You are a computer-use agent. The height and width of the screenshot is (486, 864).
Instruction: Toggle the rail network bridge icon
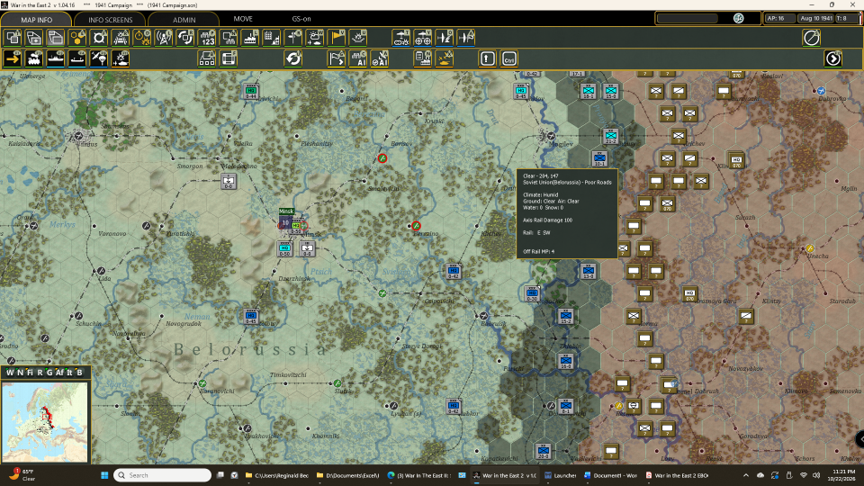121,38
